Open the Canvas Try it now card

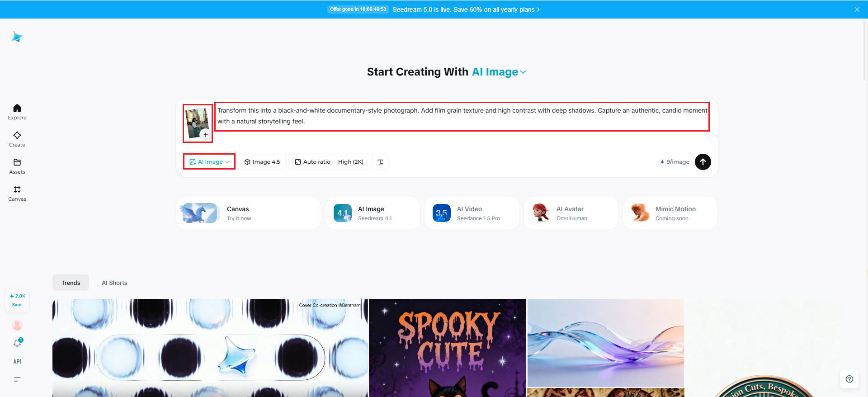tap(248, 213)
